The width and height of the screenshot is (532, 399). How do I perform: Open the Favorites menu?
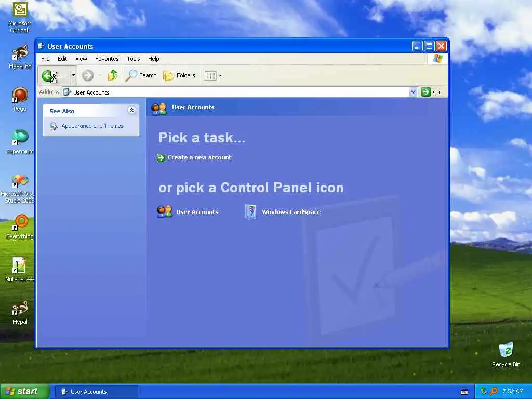click(x=107, y=59)
